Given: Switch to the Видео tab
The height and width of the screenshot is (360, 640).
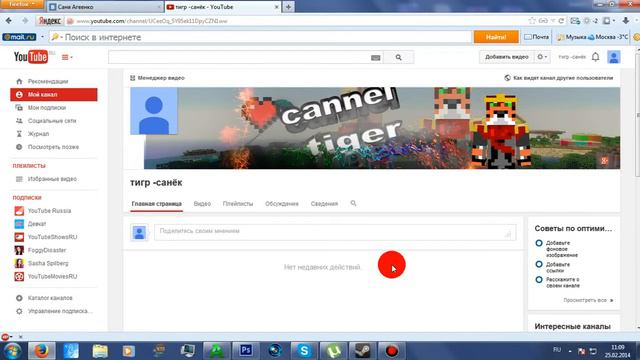Looking at the screenshot, I should coord(202,204).
